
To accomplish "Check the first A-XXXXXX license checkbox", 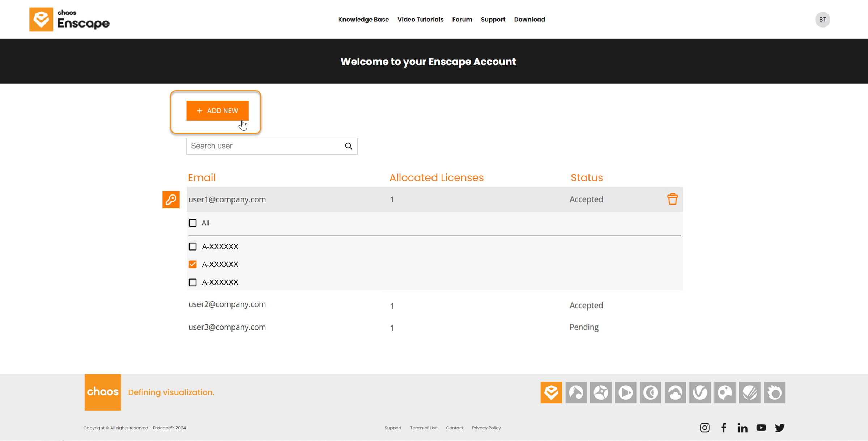I will coord(192,247).
